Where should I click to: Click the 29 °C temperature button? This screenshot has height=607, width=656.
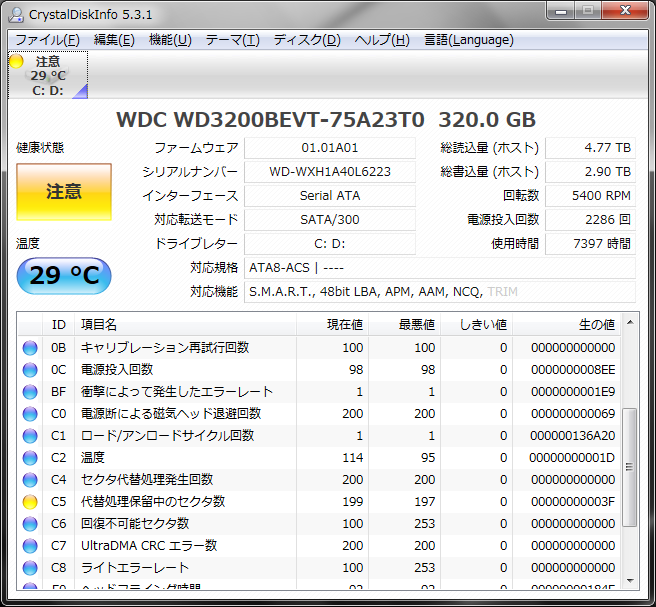point(64,276)
